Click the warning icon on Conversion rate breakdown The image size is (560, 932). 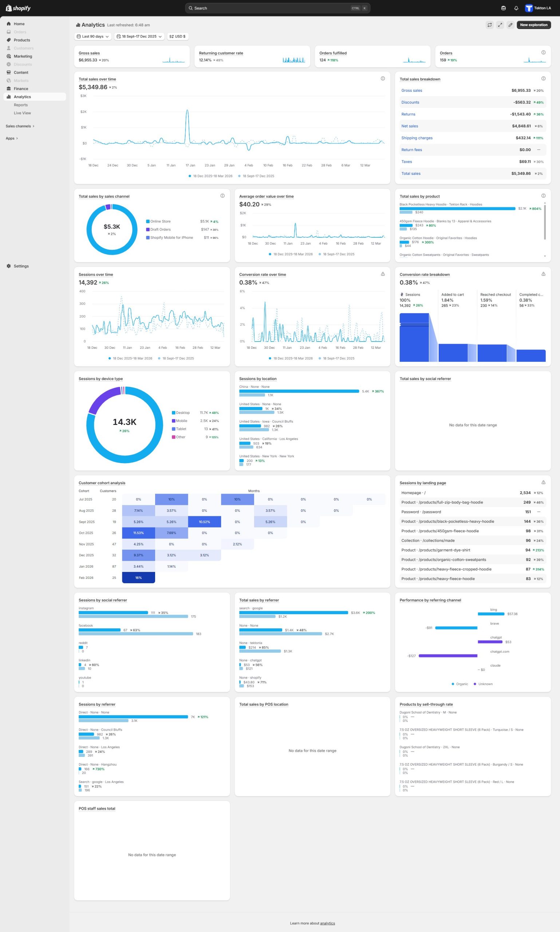543,274
